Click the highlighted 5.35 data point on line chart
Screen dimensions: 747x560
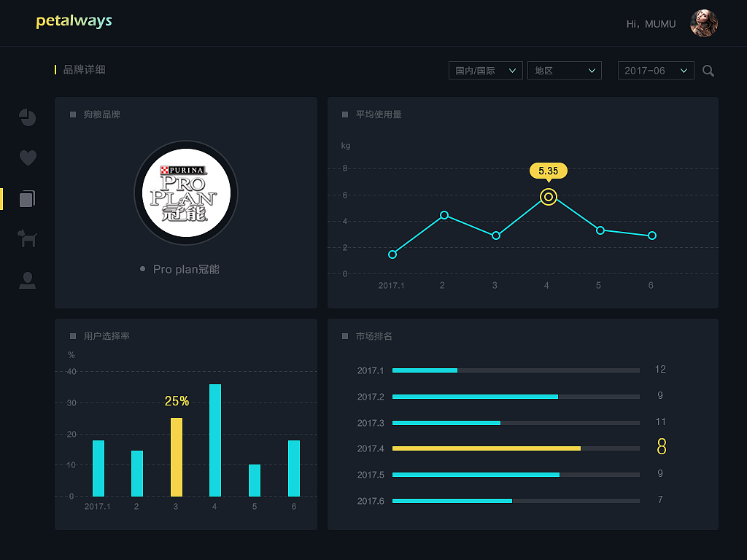click(549, 197)
